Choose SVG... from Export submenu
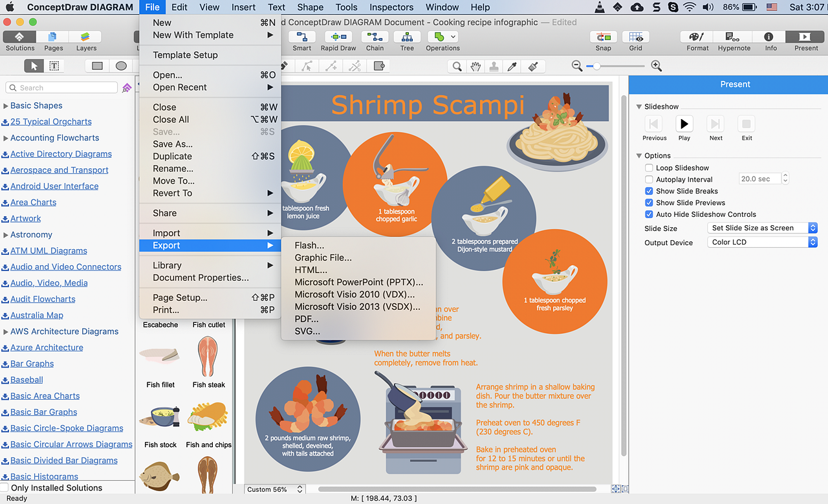Image resolution: width=828 pixels, height=504 pixels. click(x=307, y=331)
